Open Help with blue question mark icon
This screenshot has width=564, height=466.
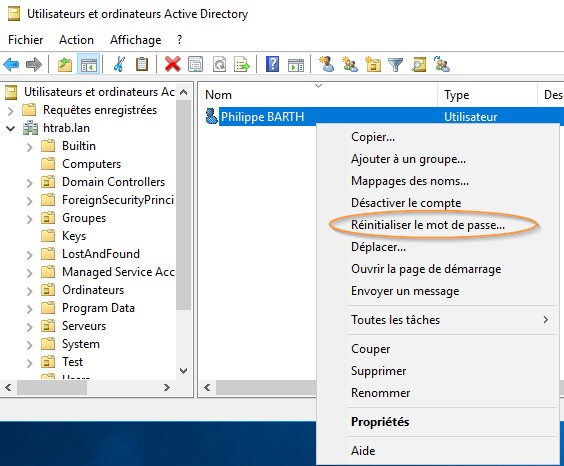click(x=272, y=64)
